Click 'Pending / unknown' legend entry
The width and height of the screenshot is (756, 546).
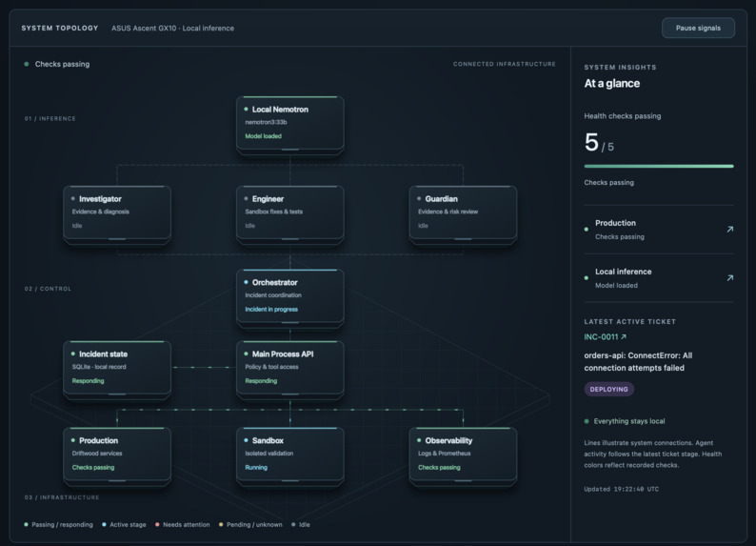(x=250, y=524)
